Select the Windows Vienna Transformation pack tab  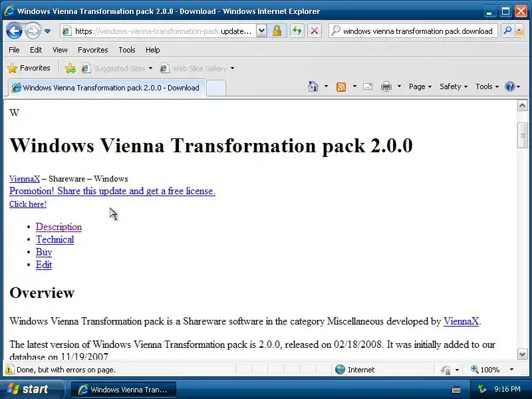107,88
